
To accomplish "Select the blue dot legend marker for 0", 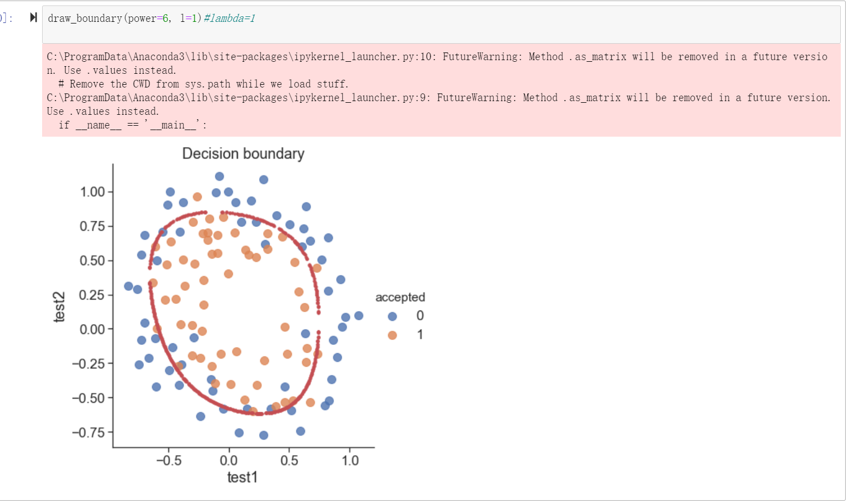I will tap(391, 316).
